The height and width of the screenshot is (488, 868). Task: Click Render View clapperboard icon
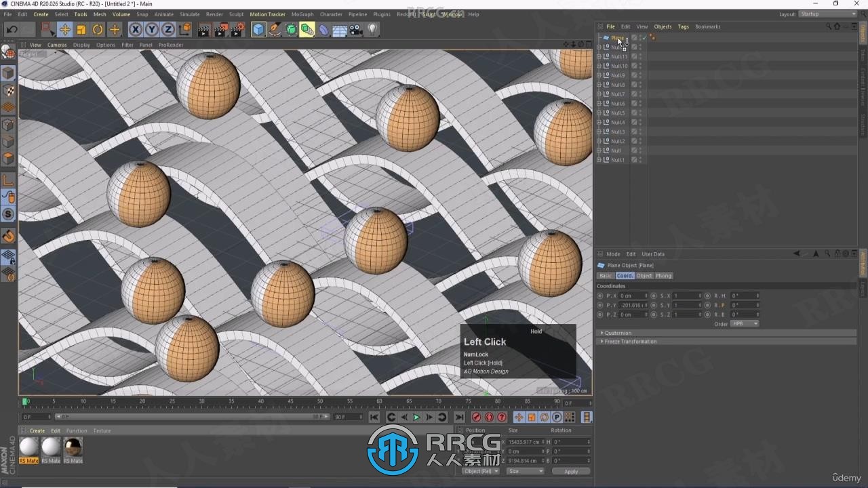click(204, 29)
